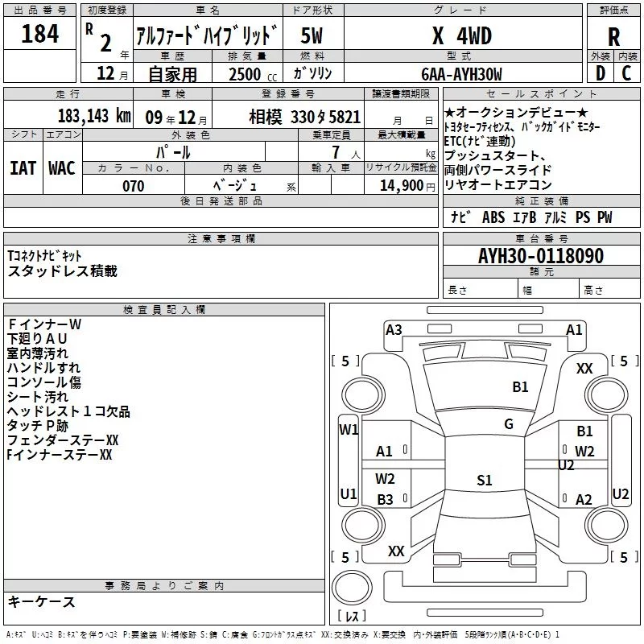Select the grade X 4WD

(462, 35)
